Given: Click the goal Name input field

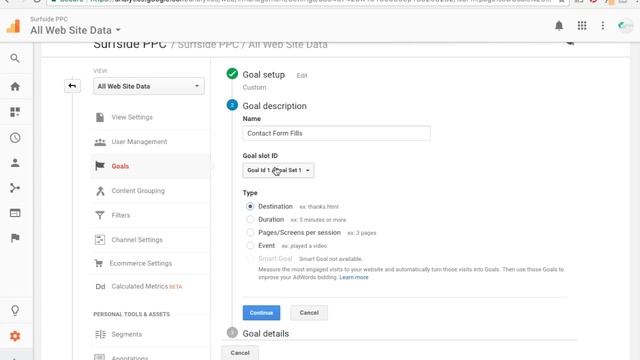Looking at the screenshot, I should point(336,133).
